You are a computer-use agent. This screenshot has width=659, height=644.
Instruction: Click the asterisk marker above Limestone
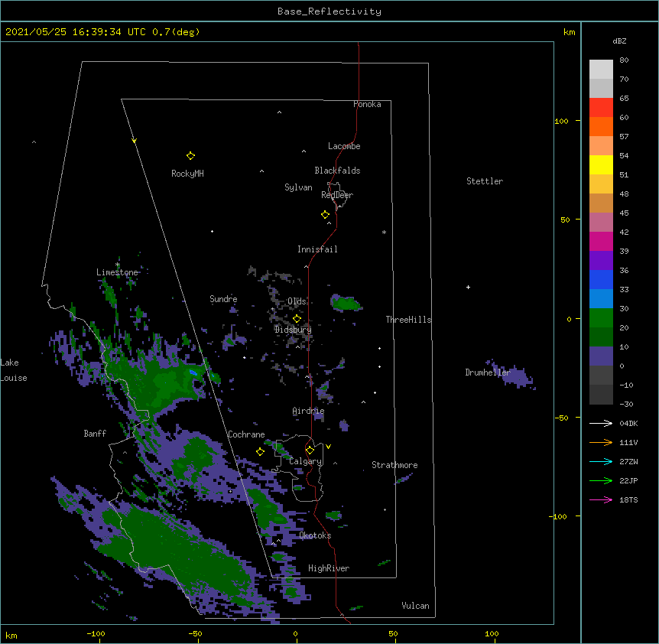point(117,265)
